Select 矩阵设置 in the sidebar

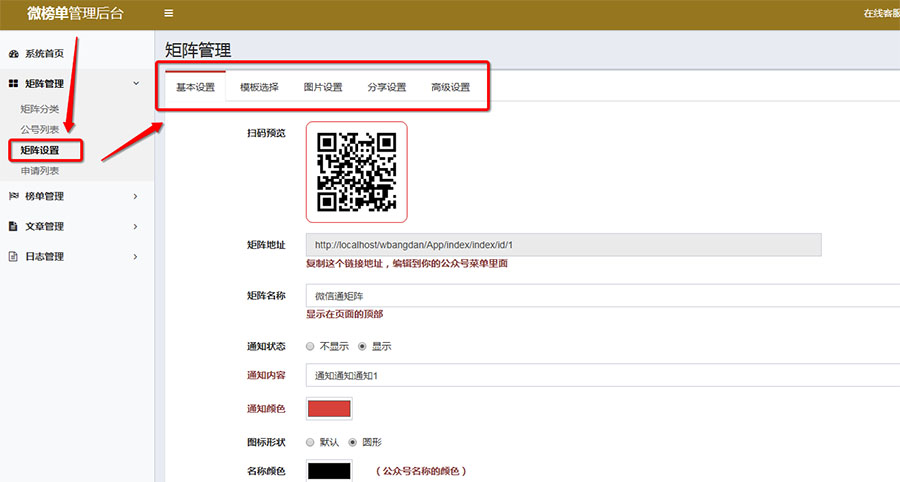coord(40,150)
